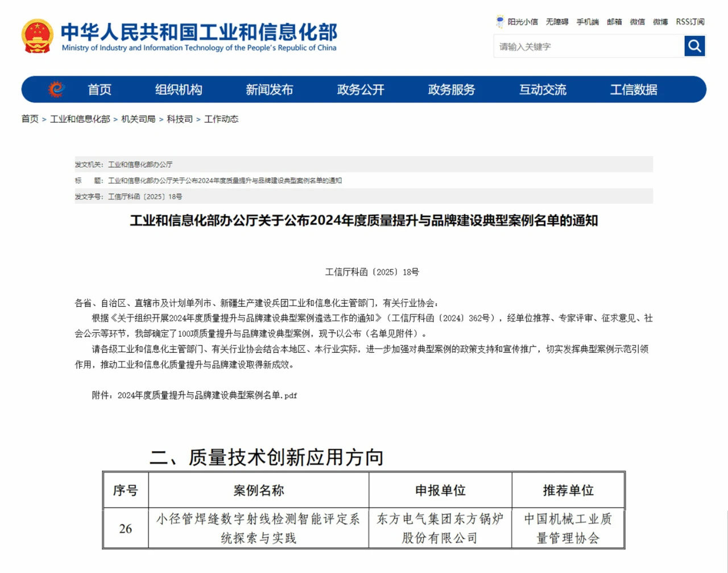Navigate to 互动交流 section
This screenshot has width=728, height=573.
[x=543, y=90]
